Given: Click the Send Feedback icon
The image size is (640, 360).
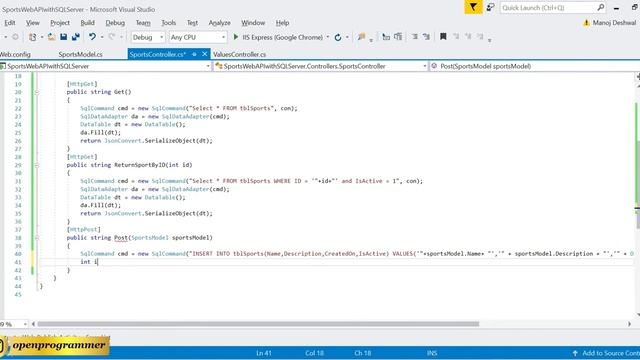Looking at the screenshot, I should click(x=490, y=7).
